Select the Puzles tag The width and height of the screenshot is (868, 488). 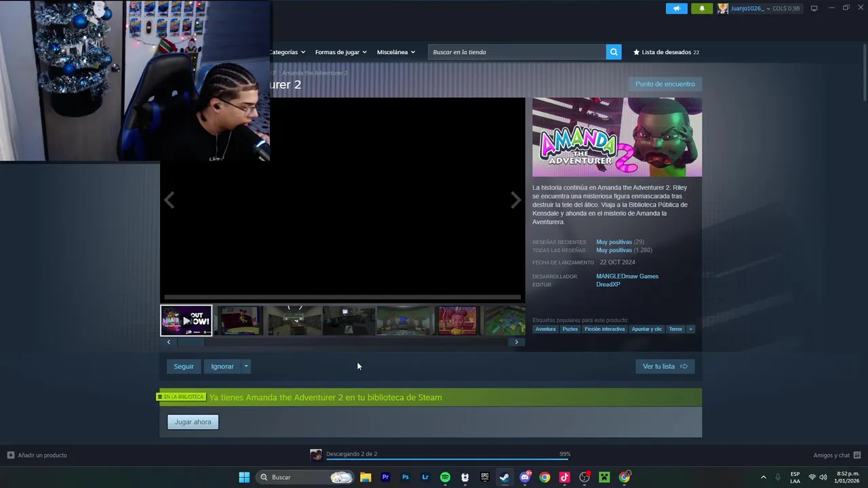(570, 329)
